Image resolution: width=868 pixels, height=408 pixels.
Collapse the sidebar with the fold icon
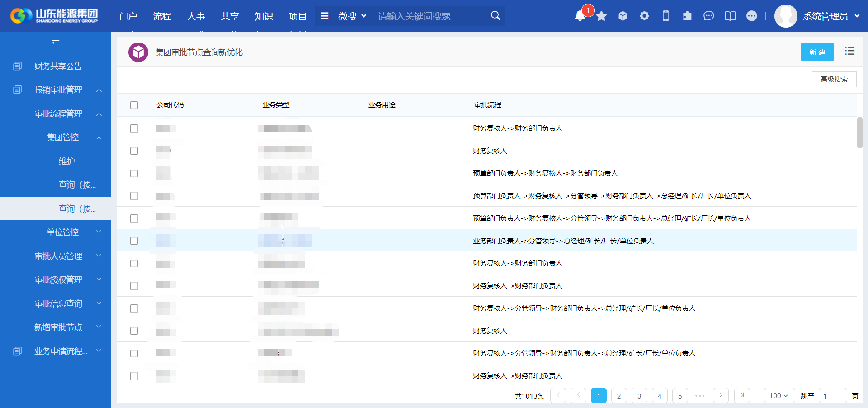click(56, 43)
